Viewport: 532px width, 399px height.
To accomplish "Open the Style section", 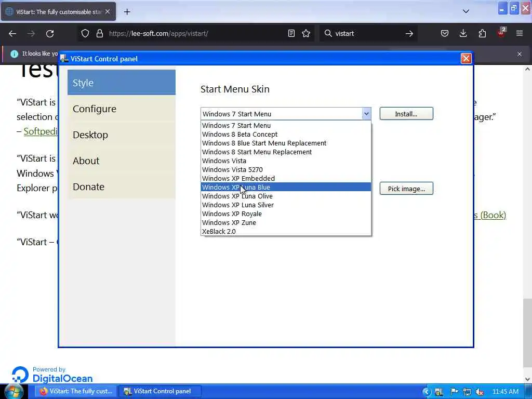I will 122,83.
